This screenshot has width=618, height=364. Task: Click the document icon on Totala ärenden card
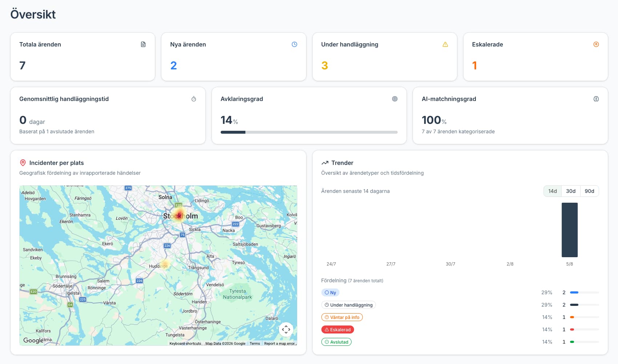click(143, 44)
